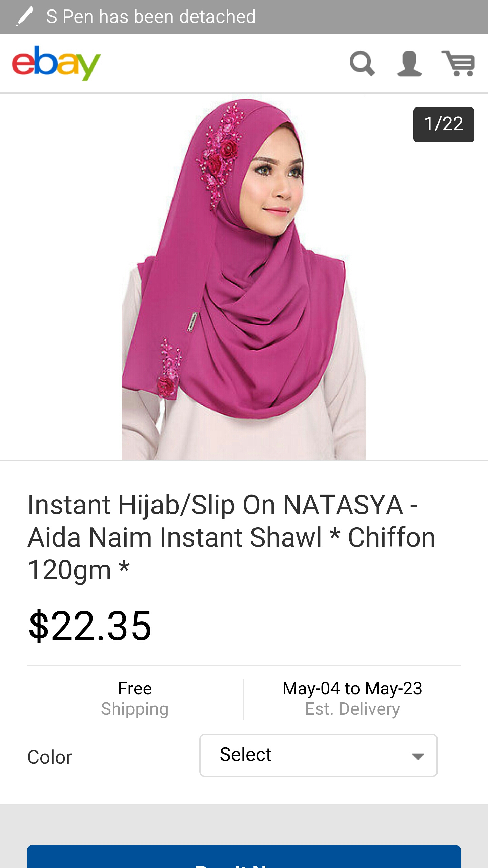Open the eBay home logo
The height and width of the screenshot is (868, 488).
(56, 63)
